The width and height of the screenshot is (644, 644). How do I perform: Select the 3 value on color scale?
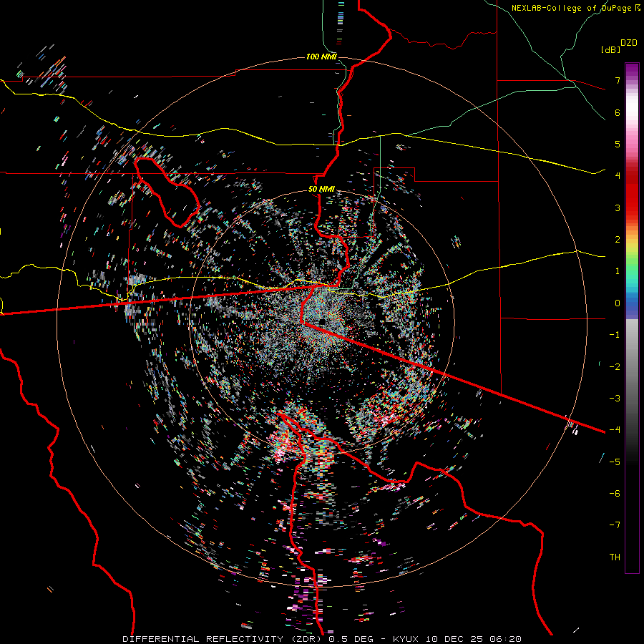pos(618,208)
